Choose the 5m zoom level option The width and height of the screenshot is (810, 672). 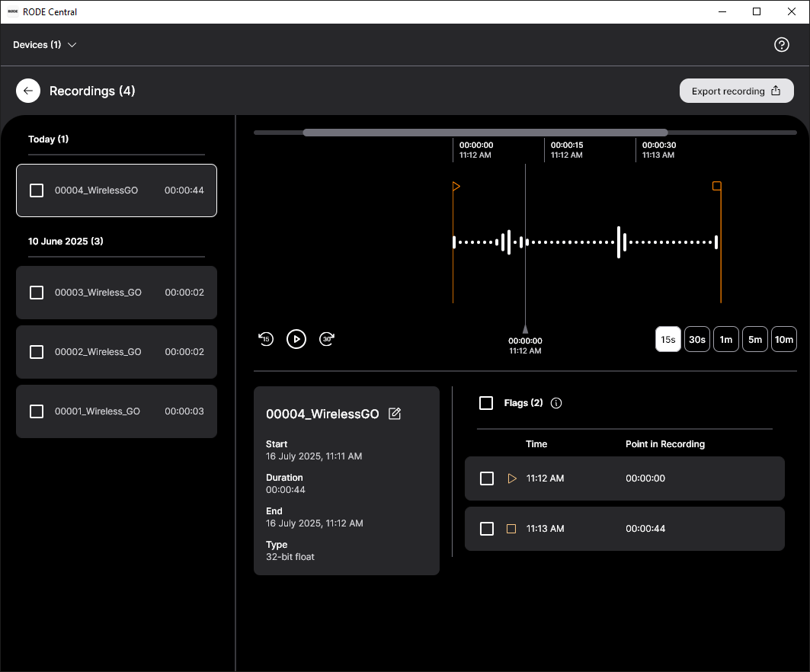[x=755, y=339]
